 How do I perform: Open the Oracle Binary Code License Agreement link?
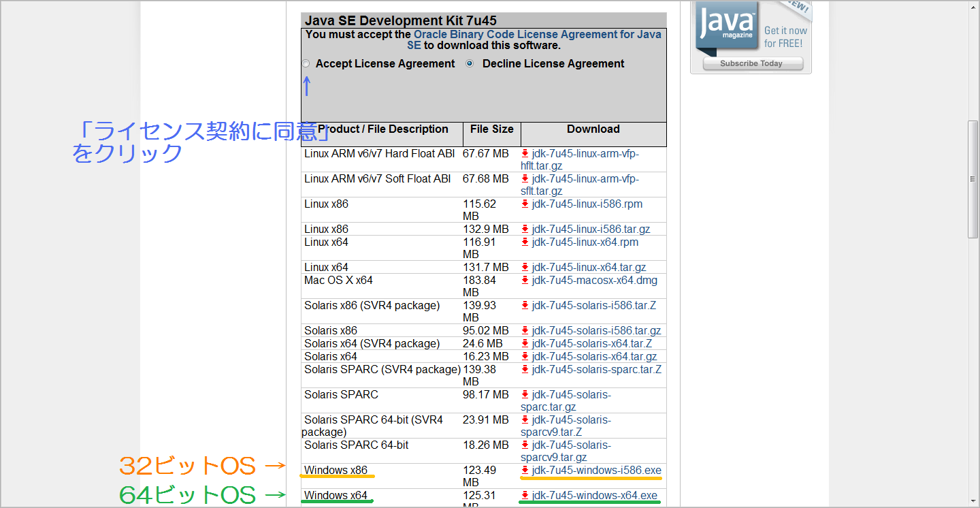[x=534, y=39]
